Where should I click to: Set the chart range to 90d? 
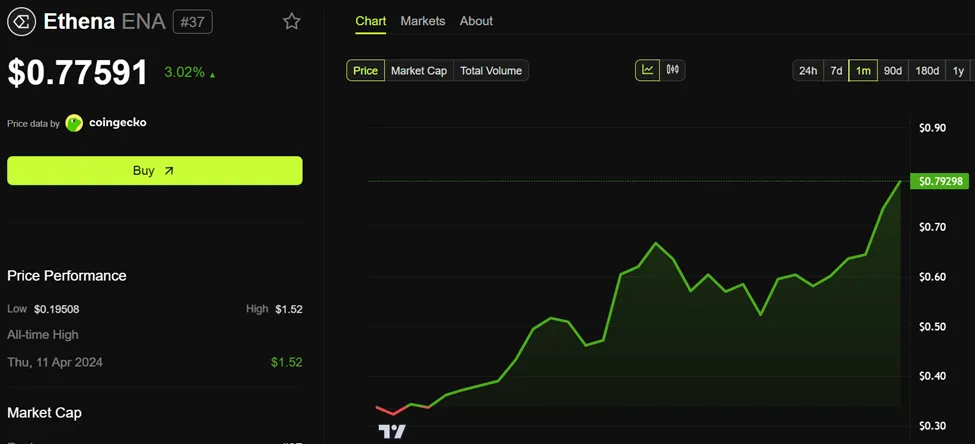893,71
